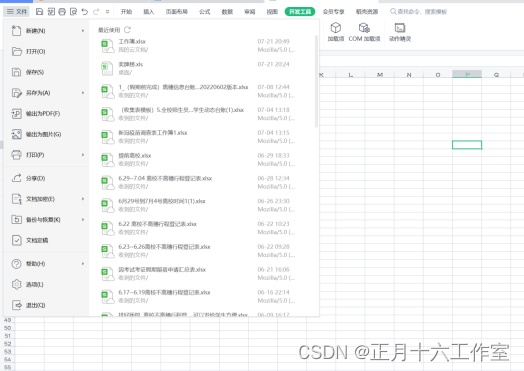Select row header 50

tap(7, 328)
